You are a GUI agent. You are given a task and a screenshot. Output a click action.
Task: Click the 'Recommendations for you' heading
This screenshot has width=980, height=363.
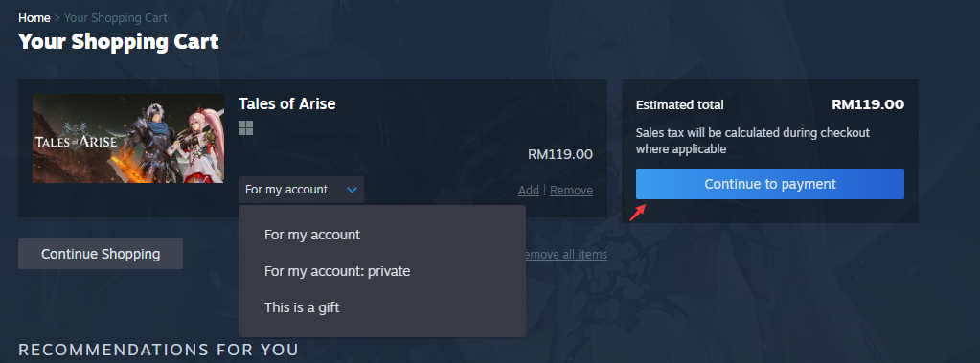(x=158, y=350)
